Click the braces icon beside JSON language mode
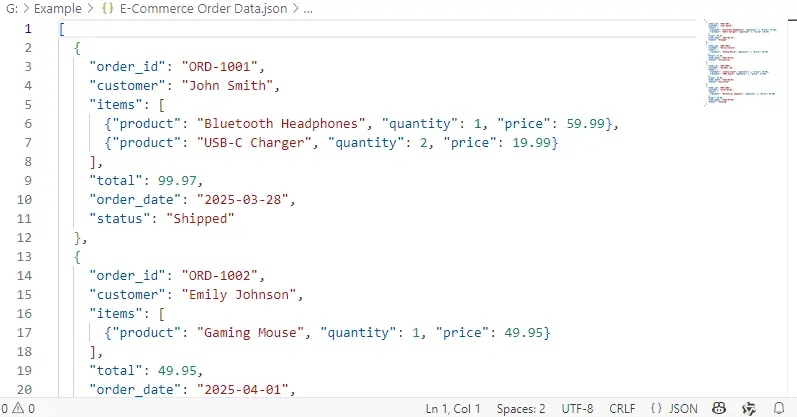 coord(656,408)
